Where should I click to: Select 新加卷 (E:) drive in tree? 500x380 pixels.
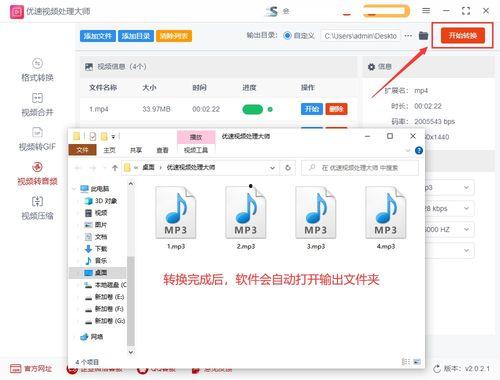tap(104, 297)
